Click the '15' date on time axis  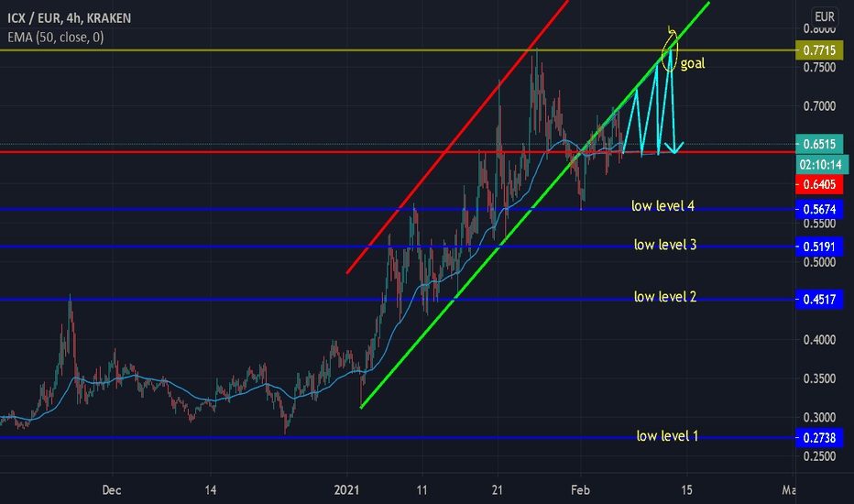tap(687, 490)
